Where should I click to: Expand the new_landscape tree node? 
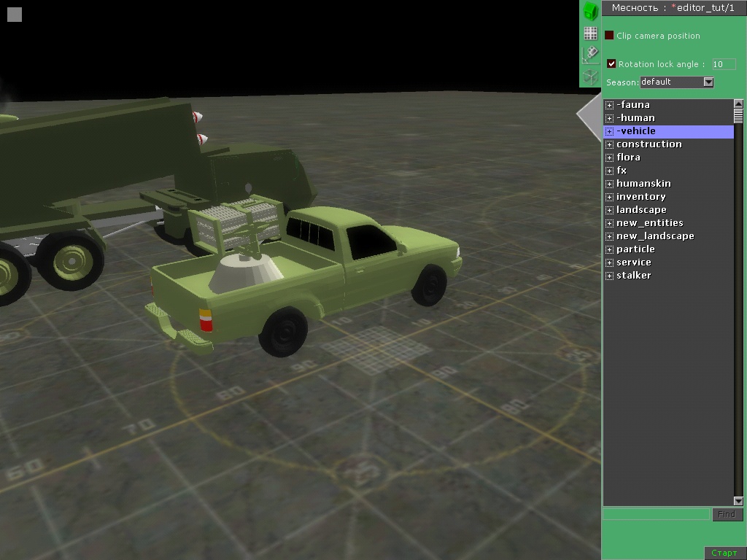point(609,236)
